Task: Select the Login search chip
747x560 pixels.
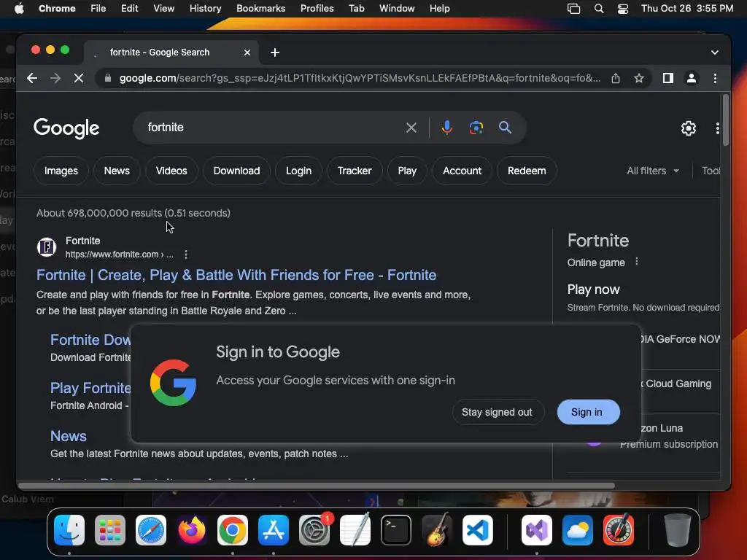Action: click(x=298, y=171)
